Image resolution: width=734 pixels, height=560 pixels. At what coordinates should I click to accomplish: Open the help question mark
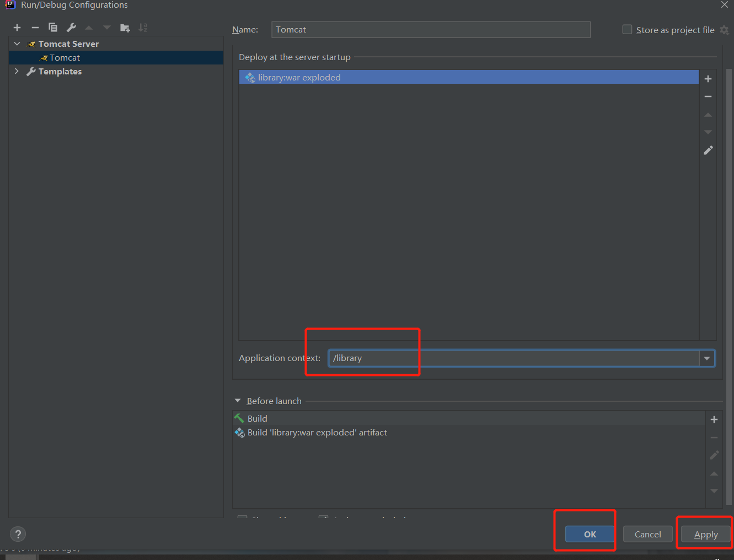pyautogui.click(x=18, y=534)
